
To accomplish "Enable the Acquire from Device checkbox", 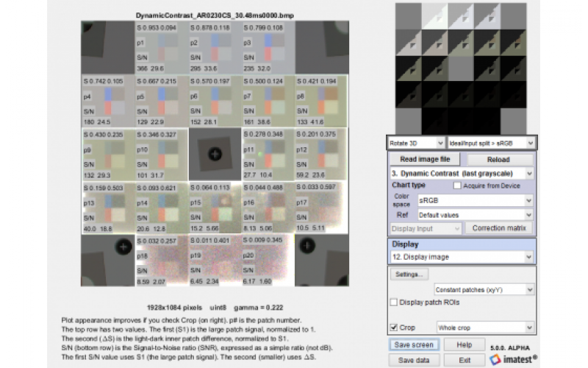I will (456, 186).
